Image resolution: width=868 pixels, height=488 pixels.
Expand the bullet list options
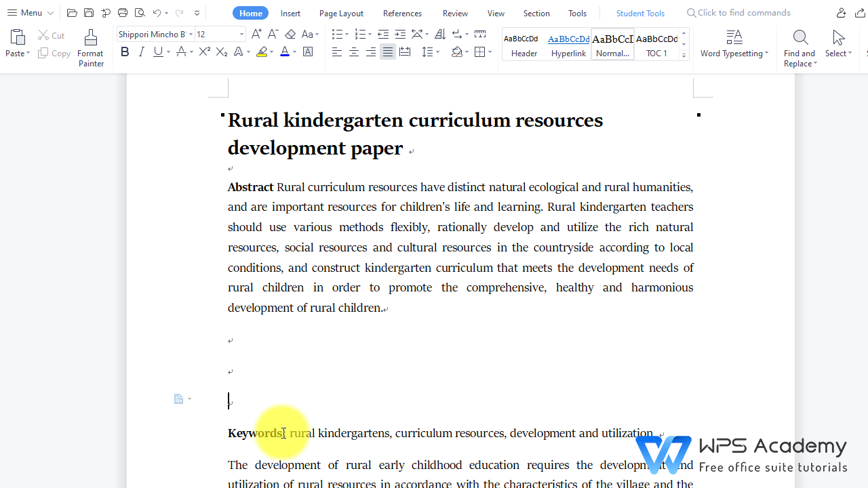click(x=347, y=34)
